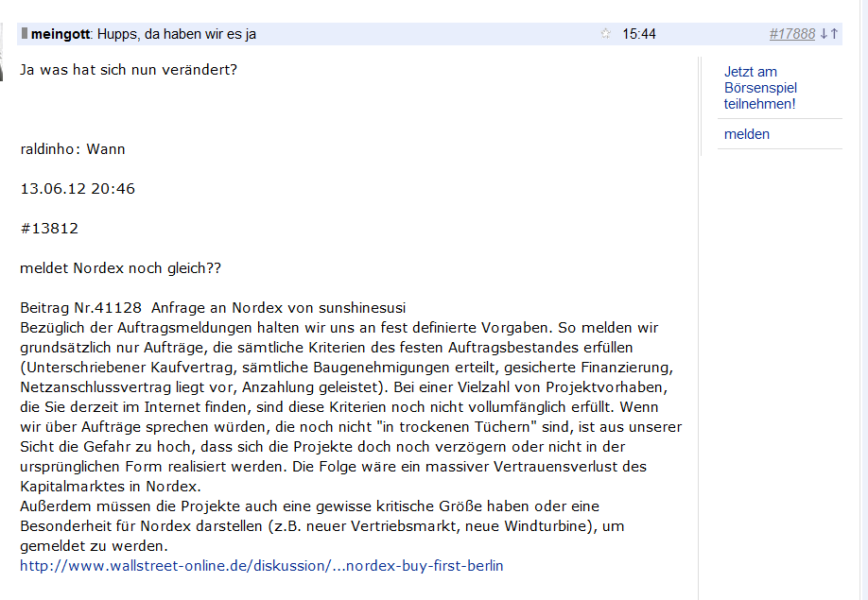The height and width of the screenshot is (600, 868).
Task: Click the final line 'gemeldet zu werden.'
Action: click(94, 546)
